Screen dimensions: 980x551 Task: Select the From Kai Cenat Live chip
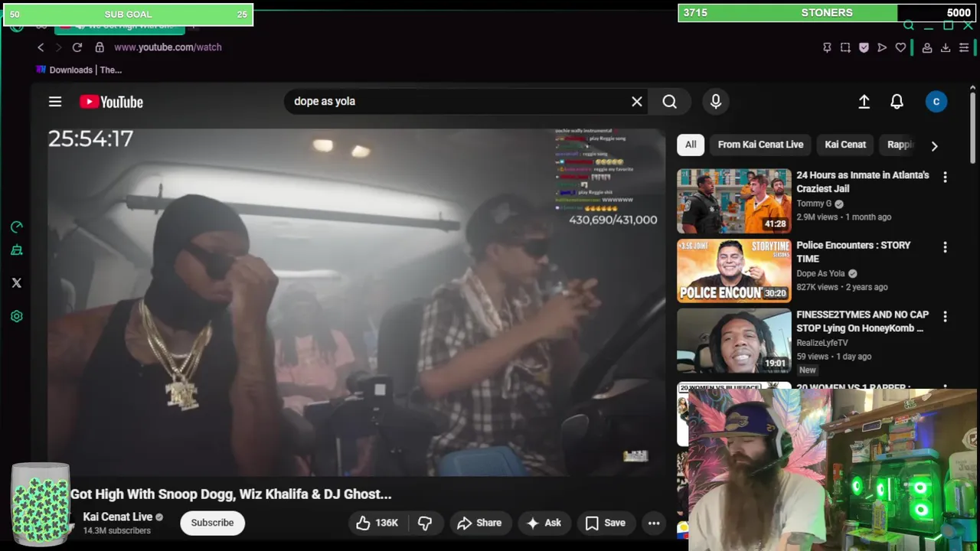(760, 145)
